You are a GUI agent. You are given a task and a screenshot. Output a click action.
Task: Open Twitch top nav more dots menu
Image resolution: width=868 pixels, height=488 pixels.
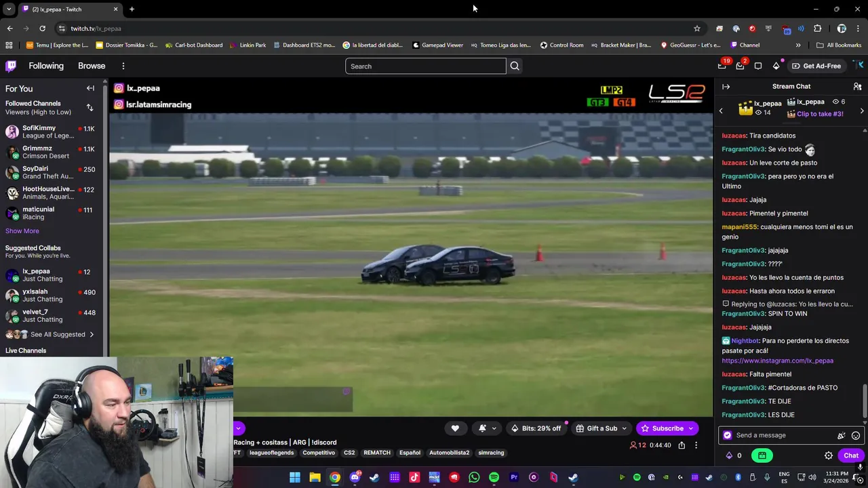click(123, 66)
